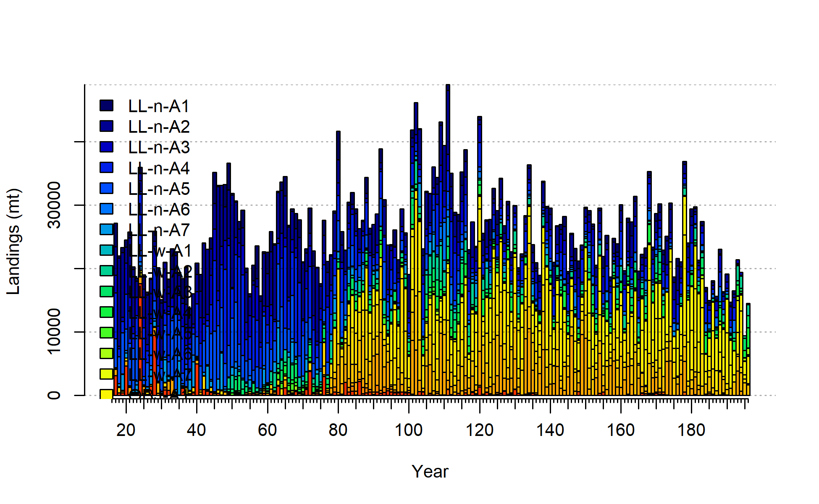Pick the LL-w-A5 bright green swatch
The width and height of the screenshot is (819, 504).
[106, 332]
